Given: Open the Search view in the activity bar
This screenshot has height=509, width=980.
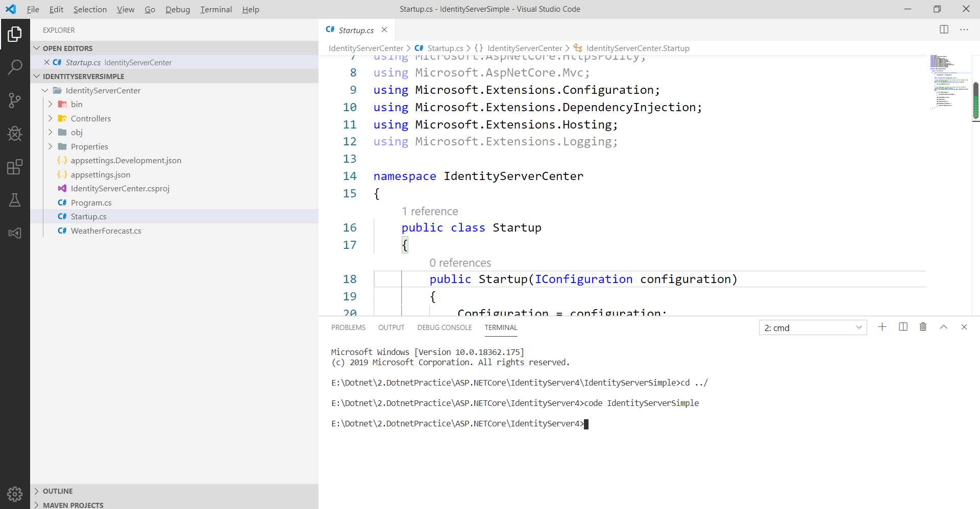Looking at the screenshot, I should pyautogui.click(x=15, y=67).
